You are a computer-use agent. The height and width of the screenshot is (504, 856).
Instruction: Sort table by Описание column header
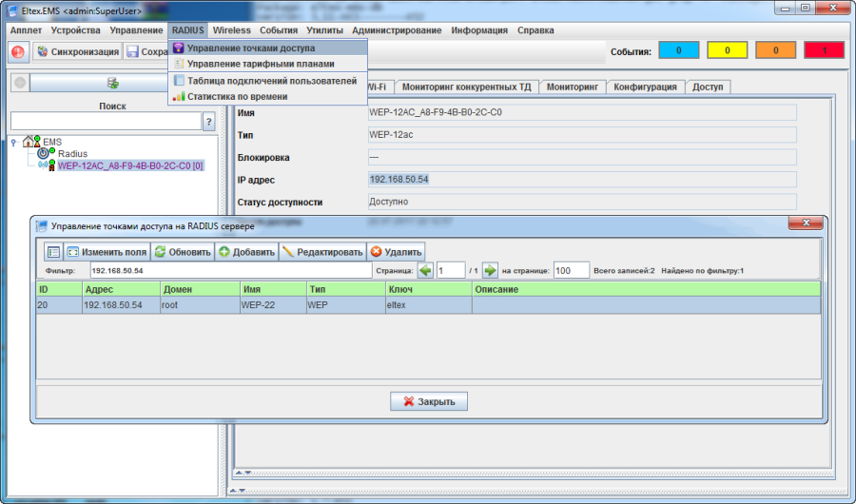pos(646,289)
